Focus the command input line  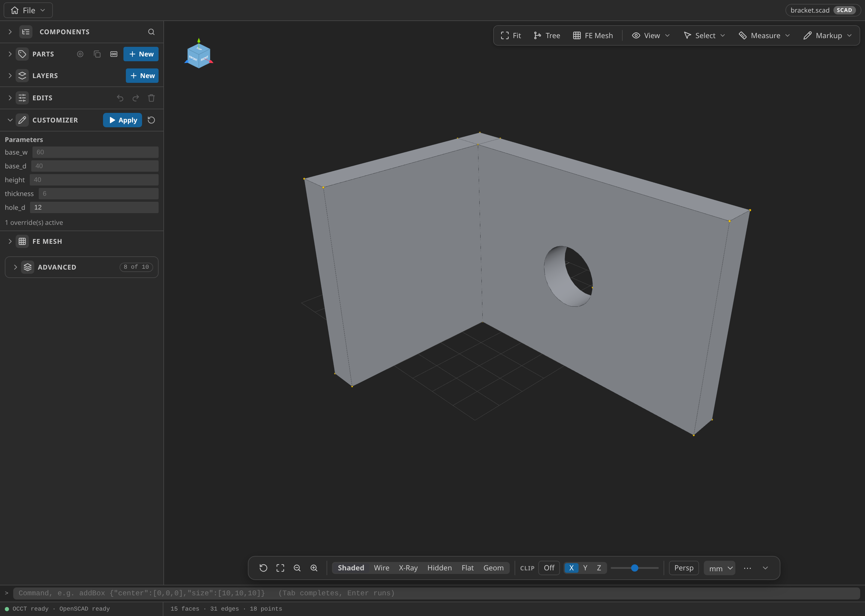click(436, 593)
